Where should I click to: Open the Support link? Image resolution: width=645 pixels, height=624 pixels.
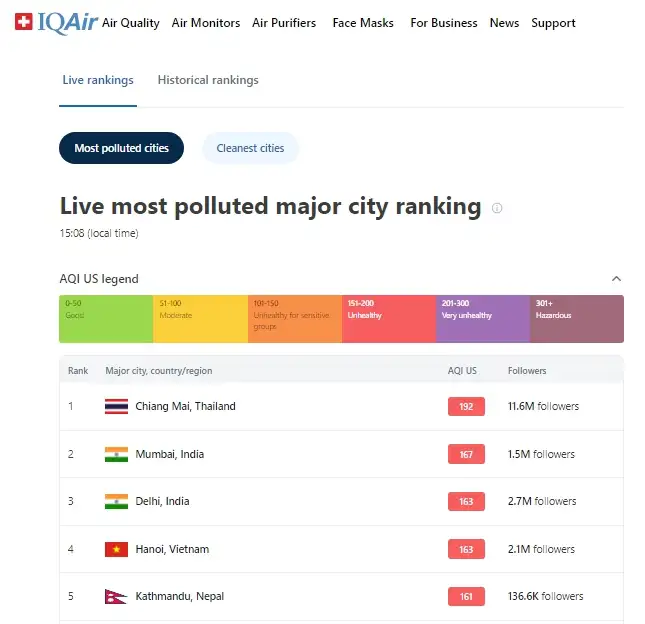[553, 23]
